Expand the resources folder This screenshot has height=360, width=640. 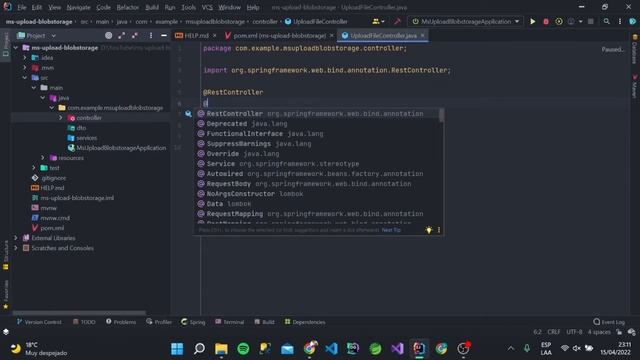tap(43, 158)
